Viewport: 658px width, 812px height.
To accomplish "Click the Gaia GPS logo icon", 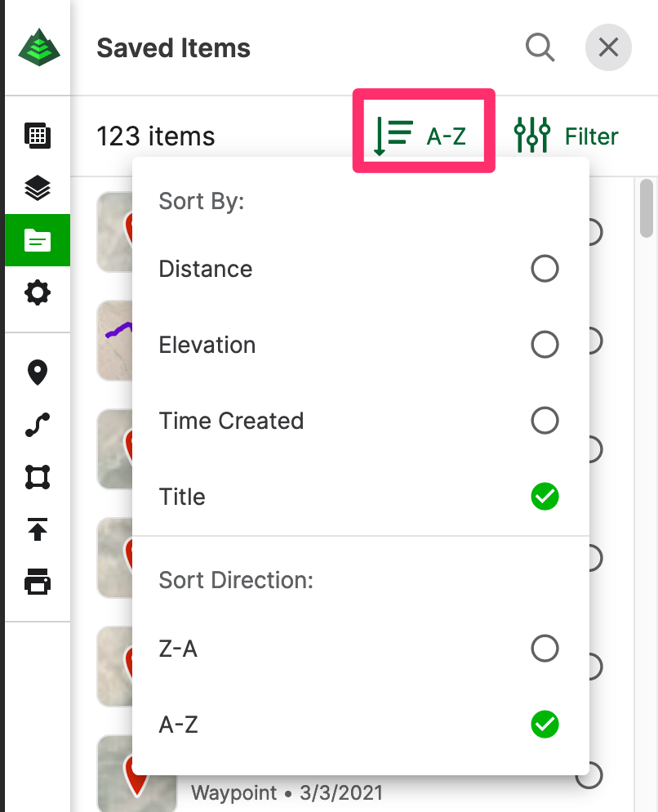I will click(39, 47).
